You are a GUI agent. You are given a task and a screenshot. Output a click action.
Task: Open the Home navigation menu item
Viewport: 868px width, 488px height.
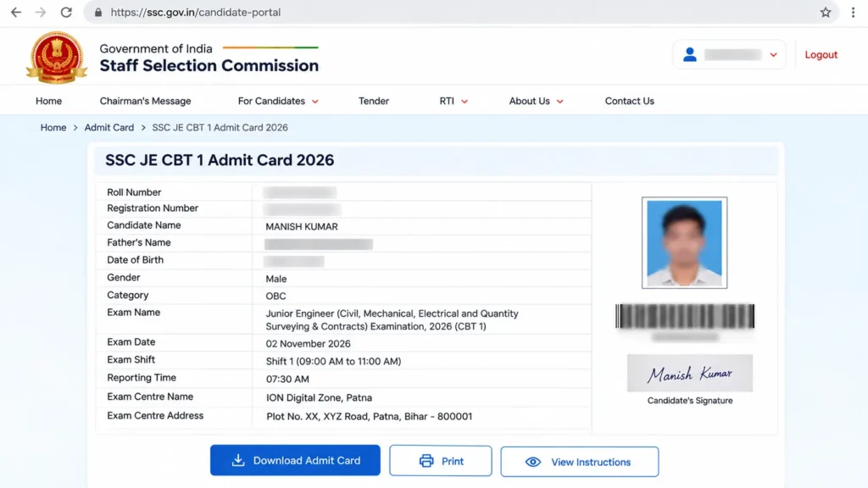(x=48, y=102)
